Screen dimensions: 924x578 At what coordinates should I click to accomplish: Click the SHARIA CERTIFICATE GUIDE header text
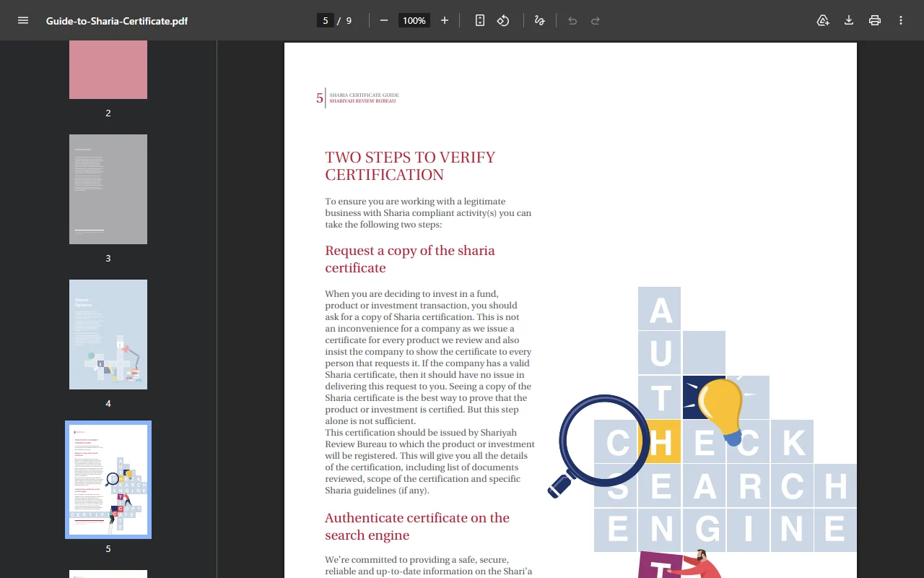(364, 95)
